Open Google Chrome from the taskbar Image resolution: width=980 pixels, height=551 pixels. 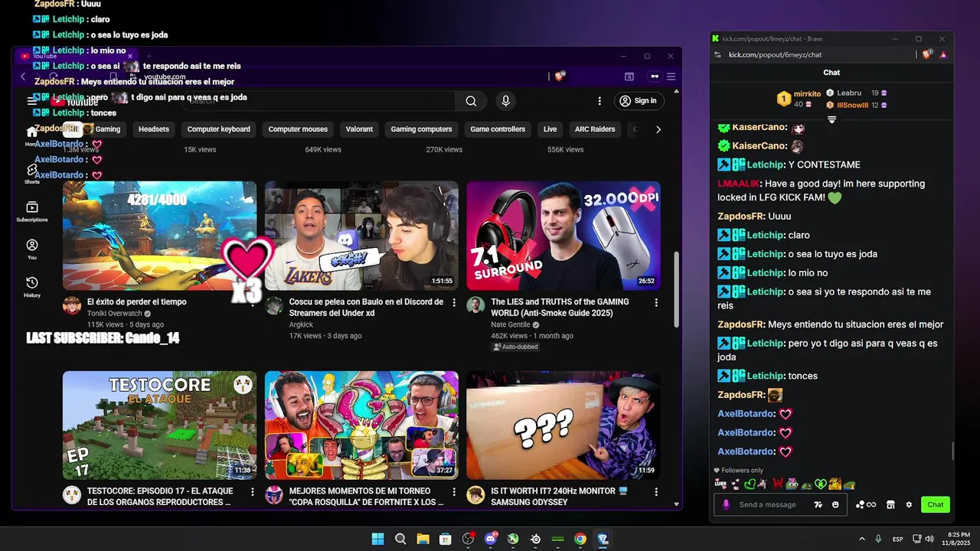[580, 539]
